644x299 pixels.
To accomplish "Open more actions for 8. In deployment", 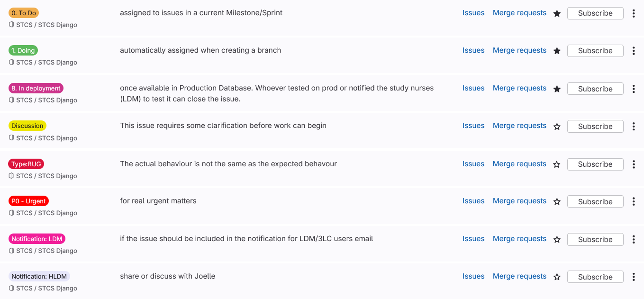I will coord(634,89).
